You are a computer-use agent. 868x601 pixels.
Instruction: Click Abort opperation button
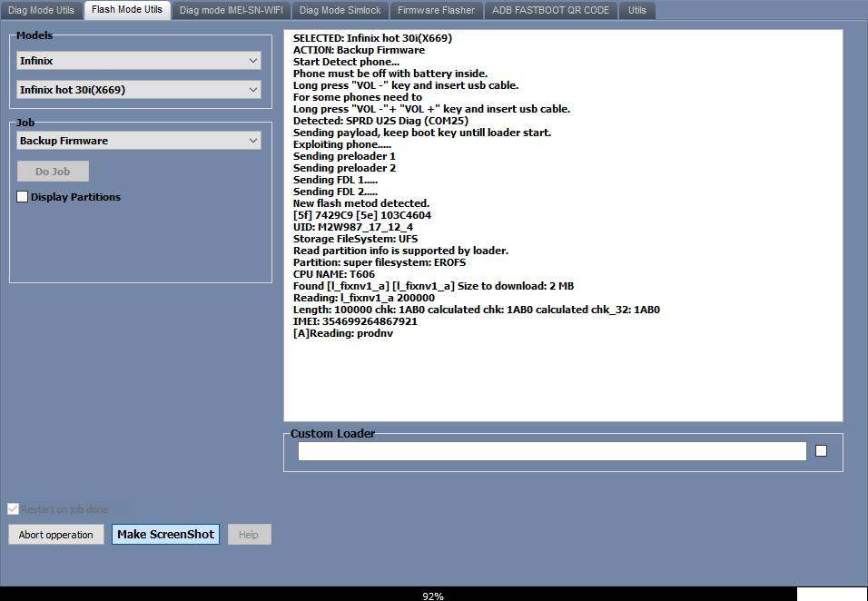point(56,535)
